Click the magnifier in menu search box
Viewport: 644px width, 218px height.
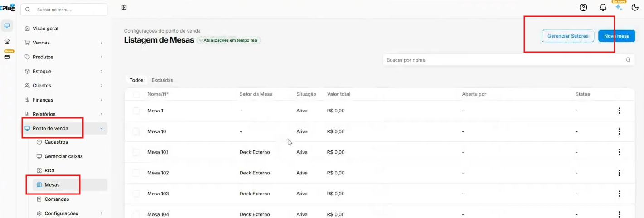point(28,10)
